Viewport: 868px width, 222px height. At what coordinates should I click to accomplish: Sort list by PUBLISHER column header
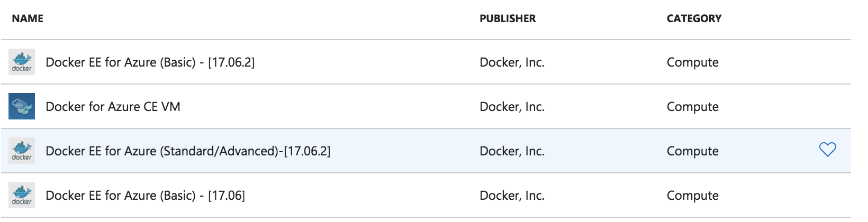pyautogui.click(x=508, y=18)
